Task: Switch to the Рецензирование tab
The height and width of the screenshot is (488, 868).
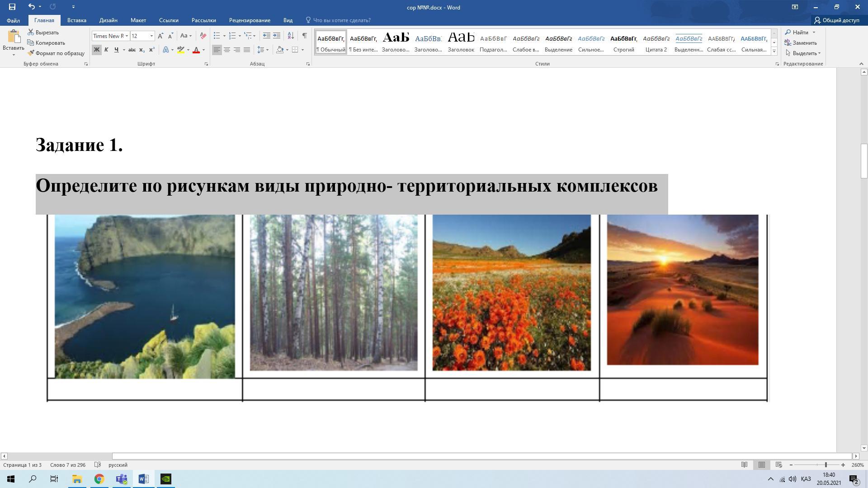Action: point(250,20)
